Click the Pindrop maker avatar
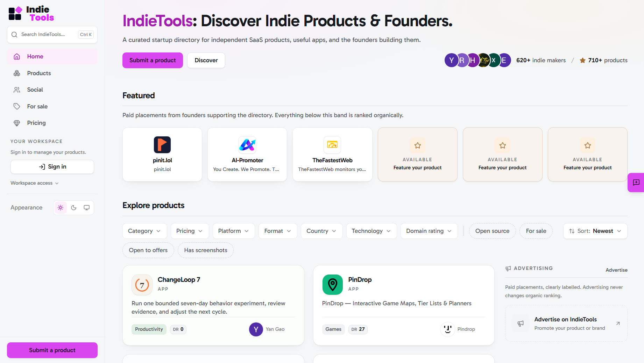 tap(447, 329)
